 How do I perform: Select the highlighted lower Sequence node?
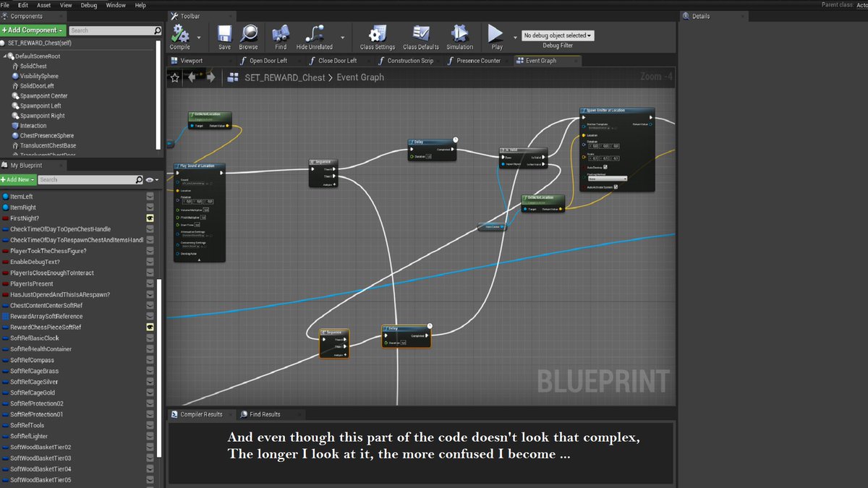pyautogui.click(x=334, y=343)
